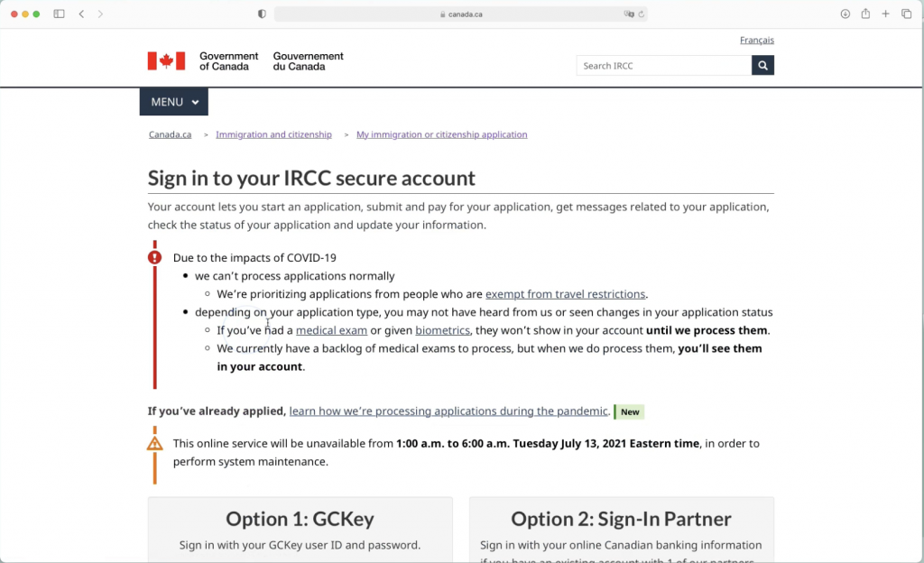
Task: Open My immigration or citizenship application breadcrumb
Action: [441, 134]
